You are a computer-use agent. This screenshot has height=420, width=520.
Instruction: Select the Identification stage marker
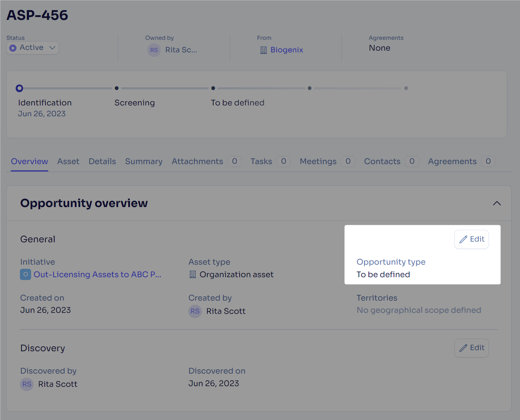click(20, 88)
